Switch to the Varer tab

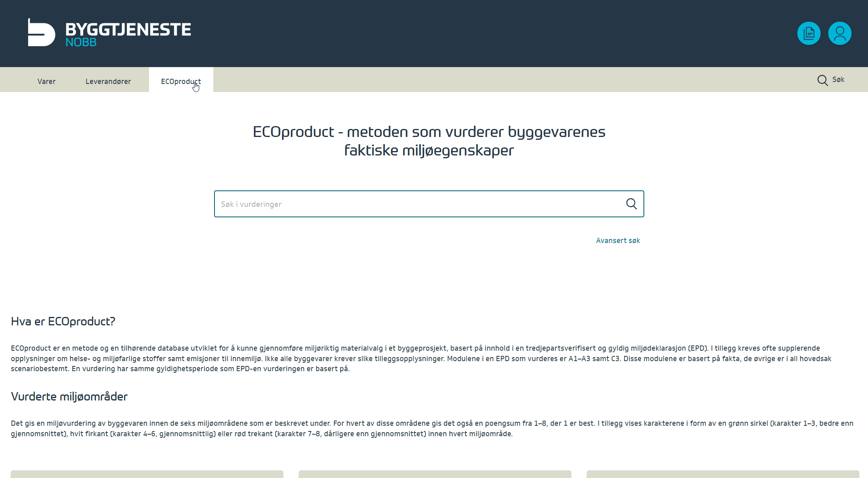click(x=47, y=81)
